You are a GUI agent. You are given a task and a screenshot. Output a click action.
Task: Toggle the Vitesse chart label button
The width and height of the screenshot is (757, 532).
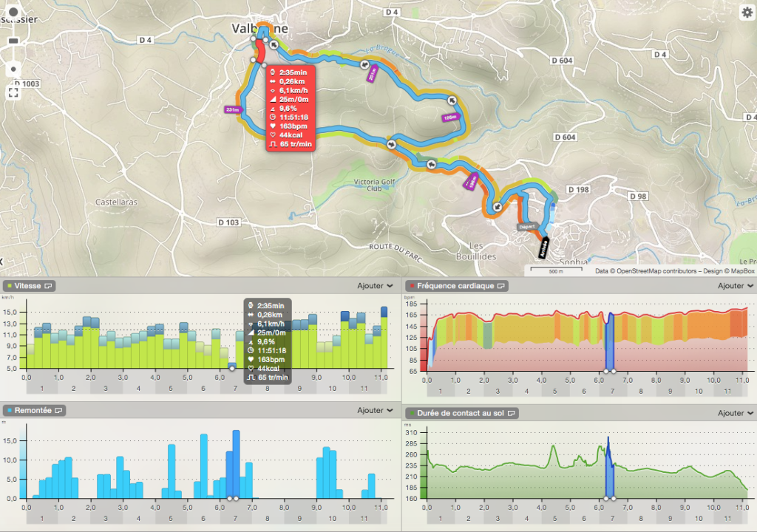click(x=30, y=285)
